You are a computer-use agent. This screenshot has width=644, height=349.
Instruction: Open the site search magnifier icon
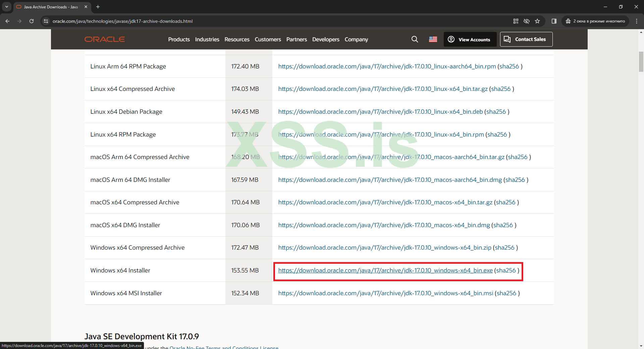(x=415, y=39)
